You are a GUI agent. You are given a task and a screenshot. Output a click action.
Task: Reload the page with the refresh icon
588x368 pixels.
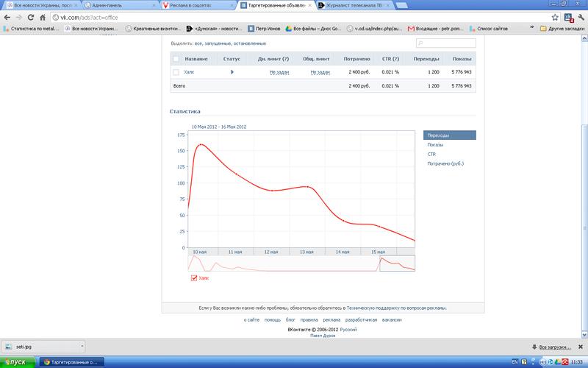(x=31, y=17)
